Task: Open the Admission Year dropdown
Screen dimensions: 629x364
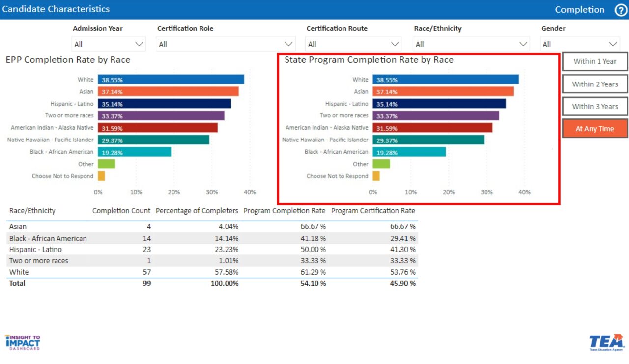Action: (x=109, y=44)
